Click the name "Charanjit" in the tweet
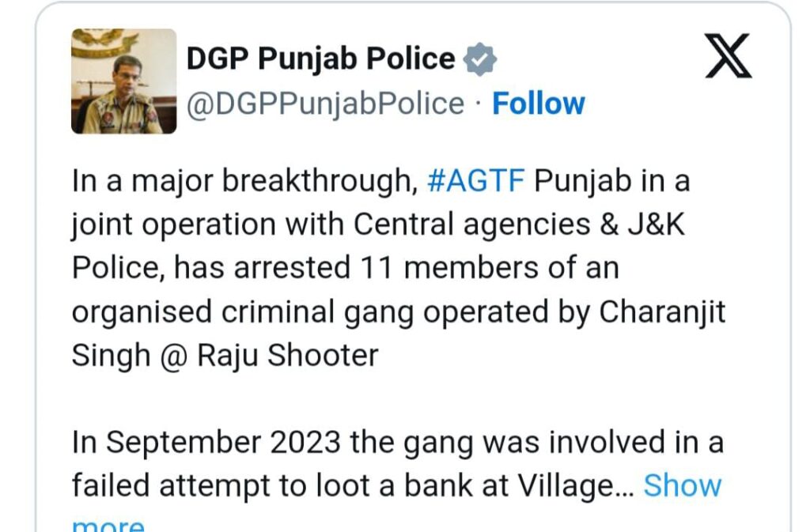 662,311
